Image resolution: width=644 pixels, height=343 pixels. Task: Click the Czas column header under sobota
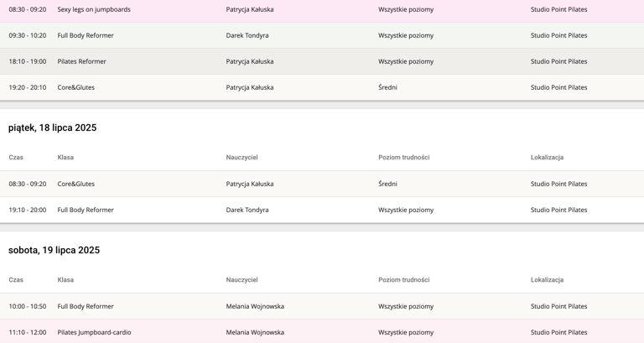[16, 280]
